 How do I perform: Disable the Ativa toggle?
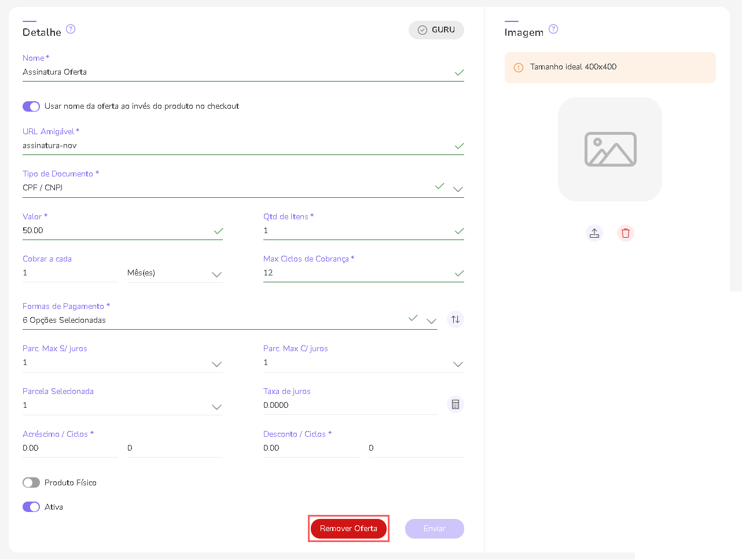coord(31,507)
